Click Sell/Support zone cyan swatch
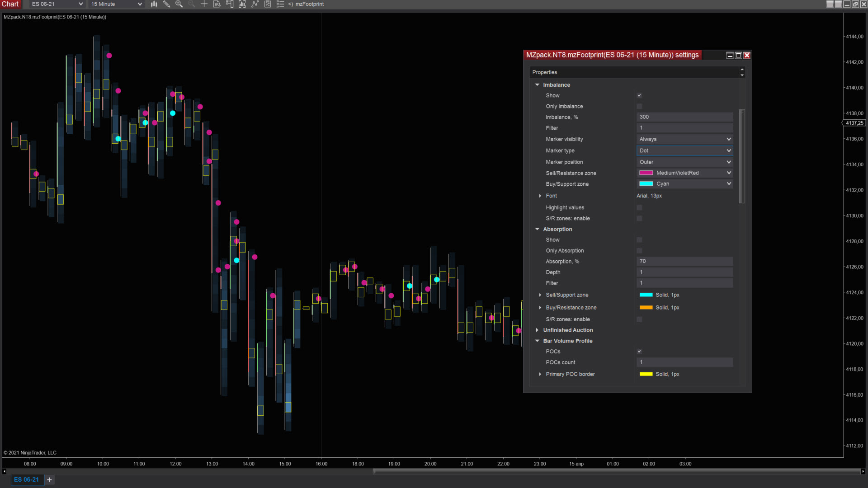 [x=646, y=295]
